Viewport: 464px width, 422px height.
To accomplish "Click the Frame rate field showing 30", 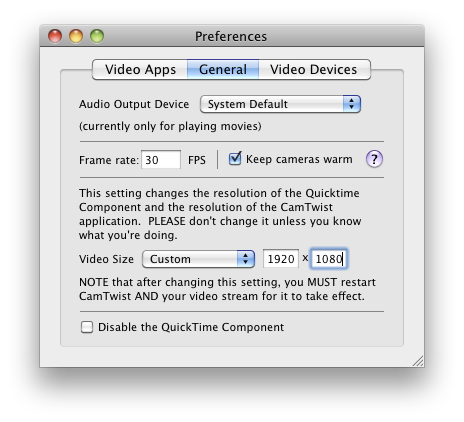I will tap(161, 160).
